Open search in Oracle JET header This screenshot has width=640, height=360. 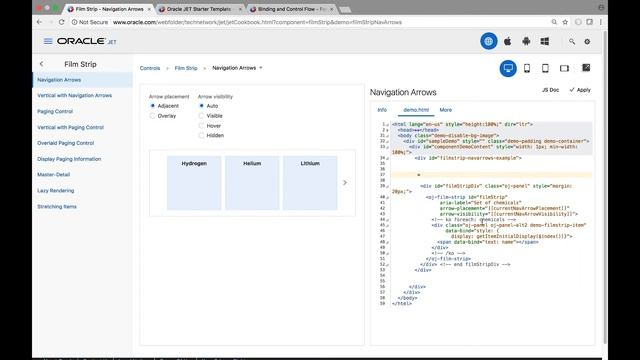572,42
